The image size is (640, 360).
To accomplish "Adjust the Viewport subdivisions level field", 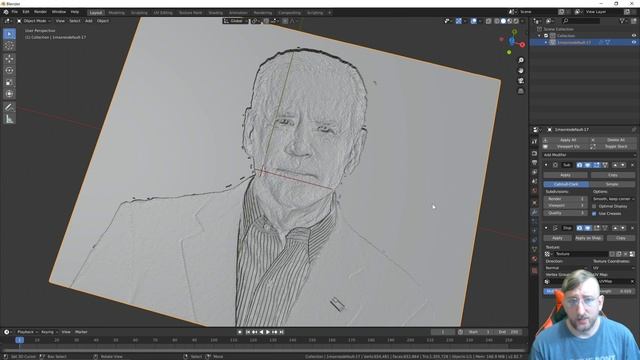I will 565,206.
